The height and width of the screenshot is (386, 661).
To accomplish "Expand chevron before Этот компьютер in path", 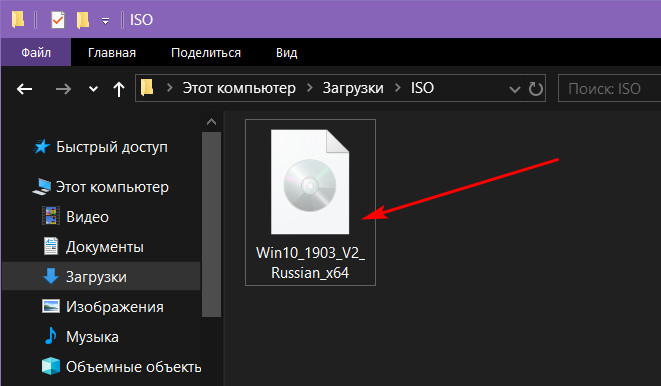I will click(x=169, y=88).
